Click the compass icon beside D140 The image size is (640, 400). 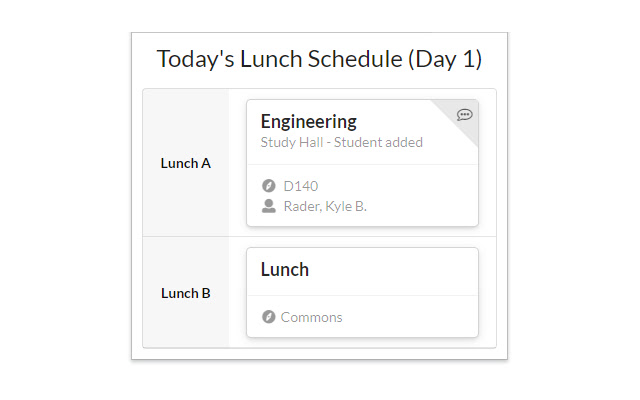click(268, 186)
